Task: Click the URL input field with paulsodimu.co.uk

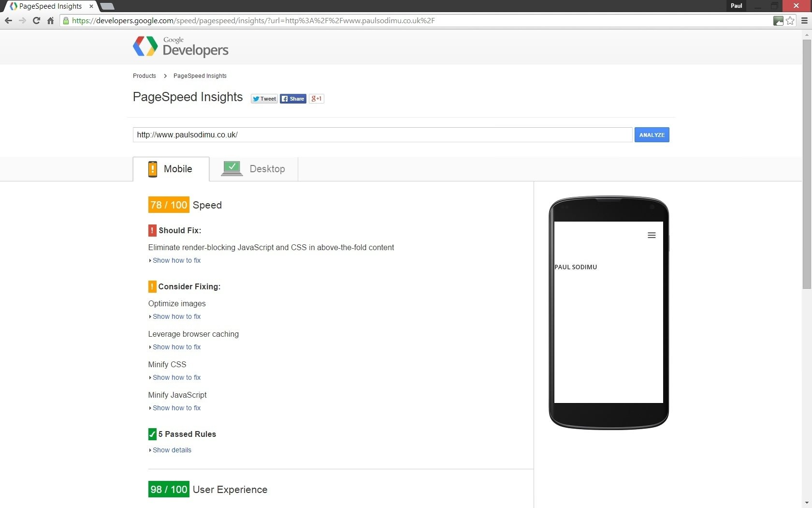Action: [x=382, y=135]
